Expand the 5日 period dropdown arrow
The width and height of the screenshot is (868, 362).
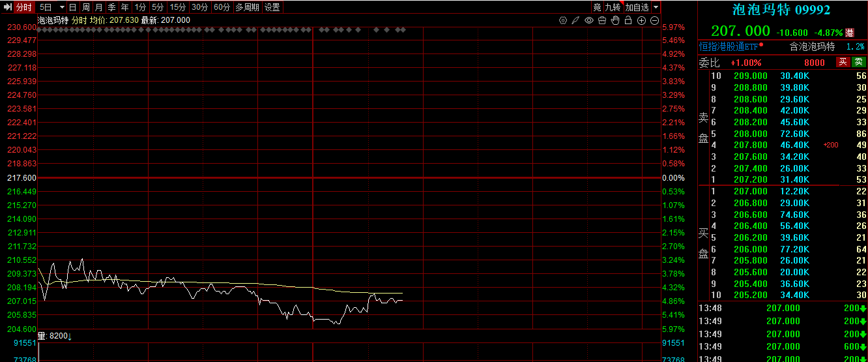pos(62,7)
